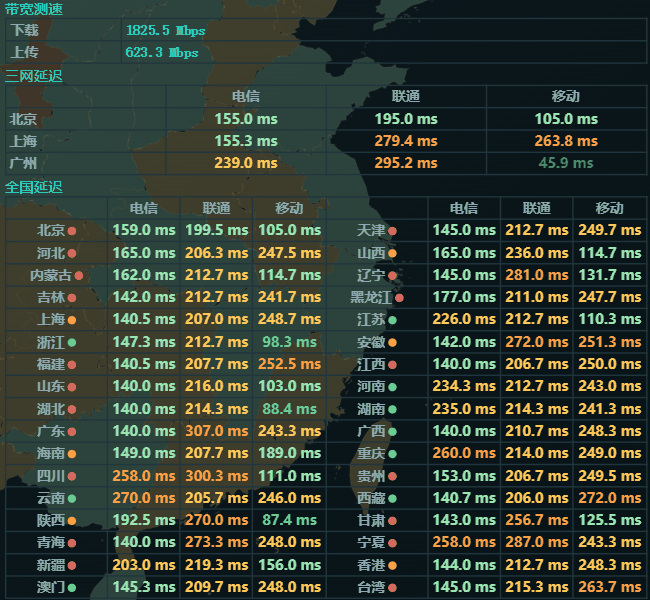
Task: Click the 281.0 ms 辽宁 联通 value
Action: (537, 275)
